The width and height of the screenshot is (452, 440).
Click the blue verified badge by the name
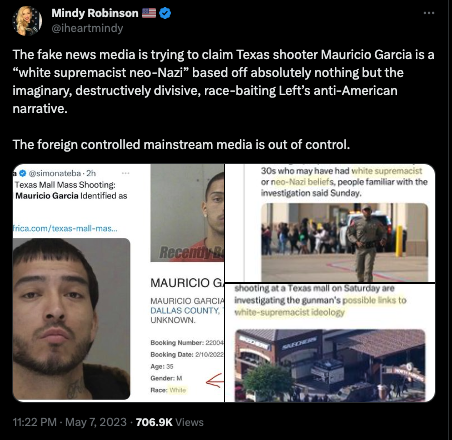coord(165,13)
